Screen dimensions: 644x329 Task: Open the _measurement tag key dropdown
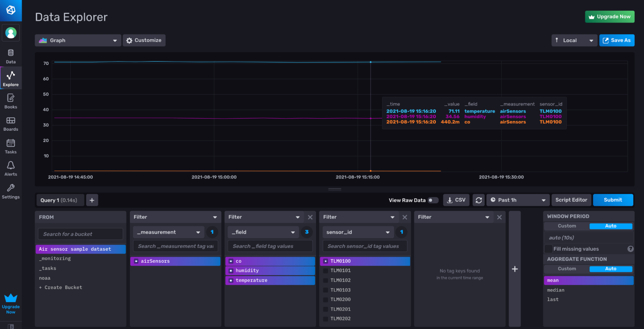168,232
